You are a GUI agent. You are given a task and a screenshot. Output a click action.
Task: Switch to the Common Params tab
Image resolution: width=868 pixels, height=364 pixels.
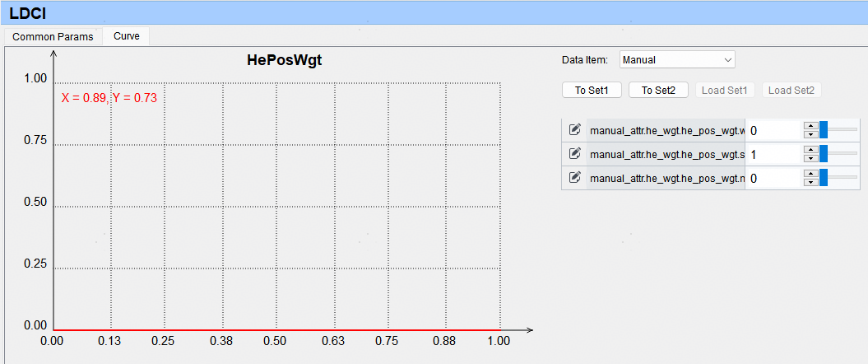(53, 36)
